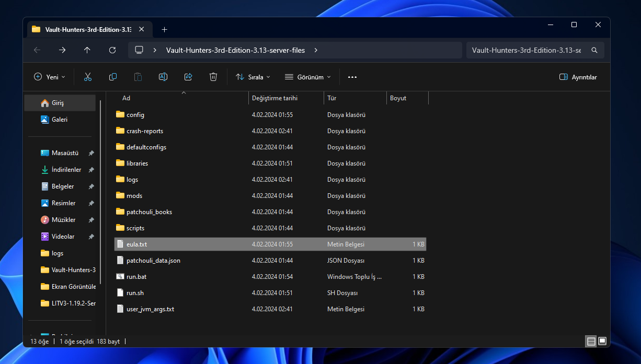Go forward with the right arrow
The width and height of the screenshot is (641, 364).
coord(62,50)
